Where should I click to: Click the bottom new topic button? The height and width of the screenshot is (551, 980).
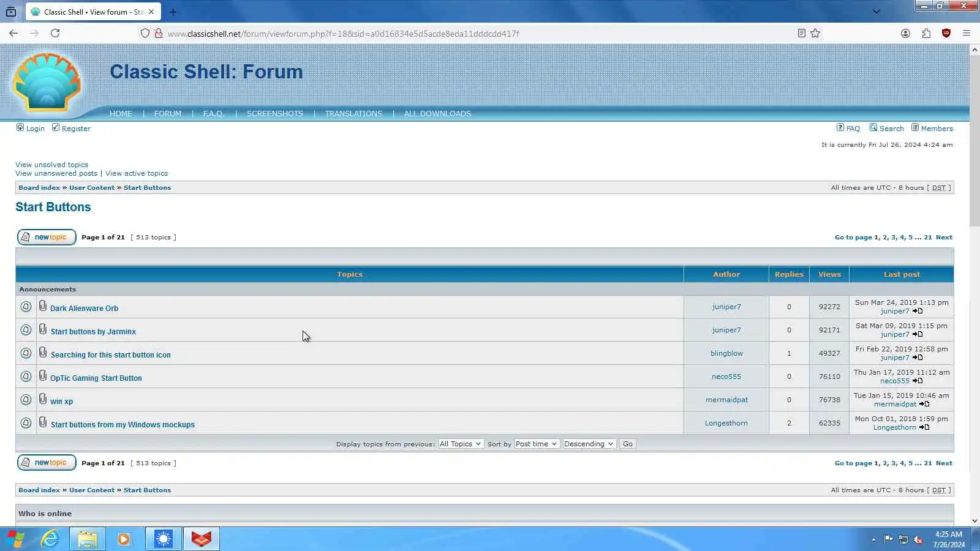tap(47, 463)
